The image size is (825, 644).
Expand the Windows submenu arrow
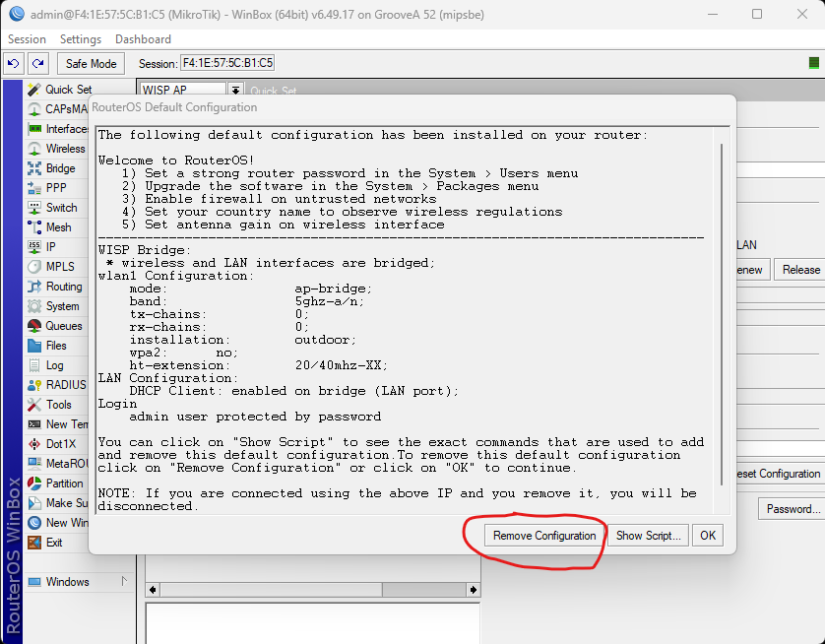coord(124,582)
